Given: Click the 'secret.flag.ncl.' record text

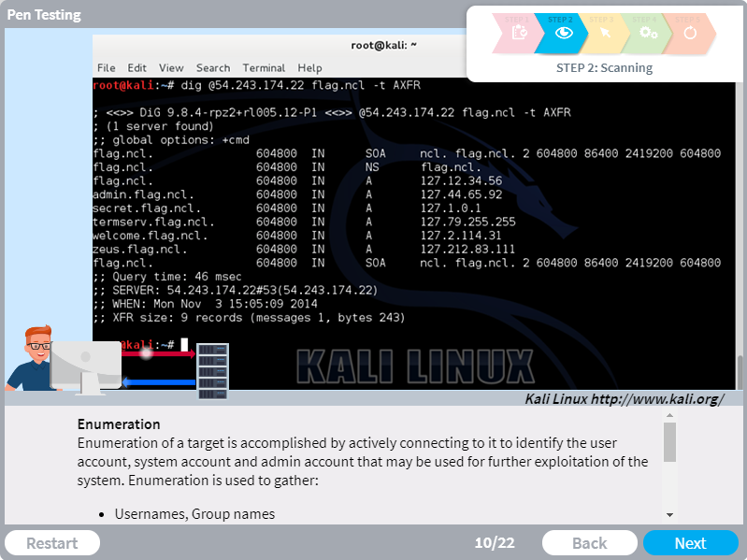Looking at the screenshot, I should (147, 208).
